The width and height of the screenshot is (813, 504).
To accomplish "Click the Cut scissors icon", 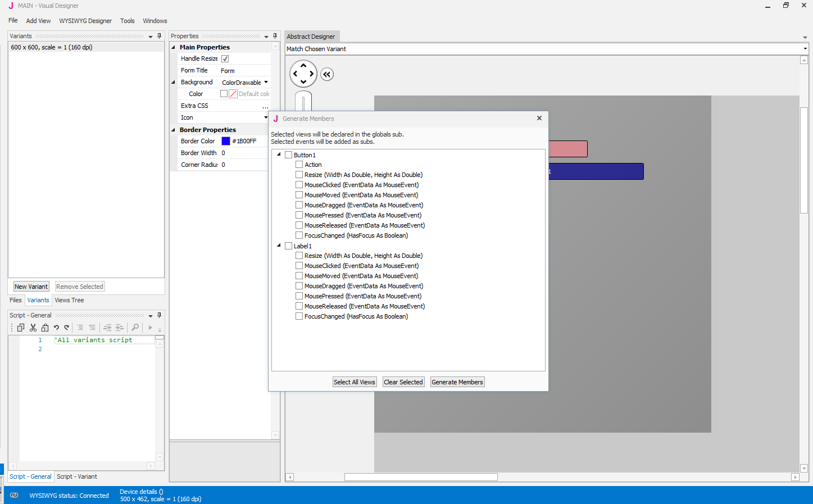I will coord(33,328).
